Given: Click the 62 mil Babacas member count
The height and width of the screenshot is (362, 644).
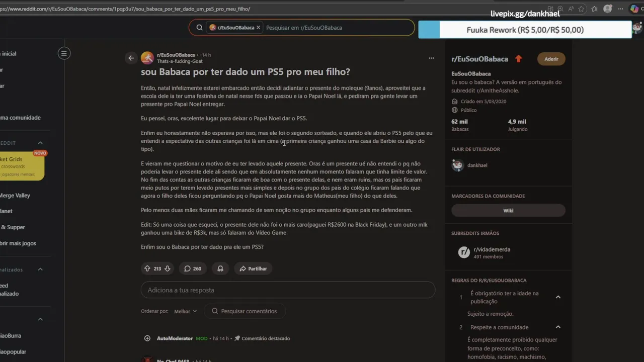Looking at the screenshot, I should click(x=460, y=125).
